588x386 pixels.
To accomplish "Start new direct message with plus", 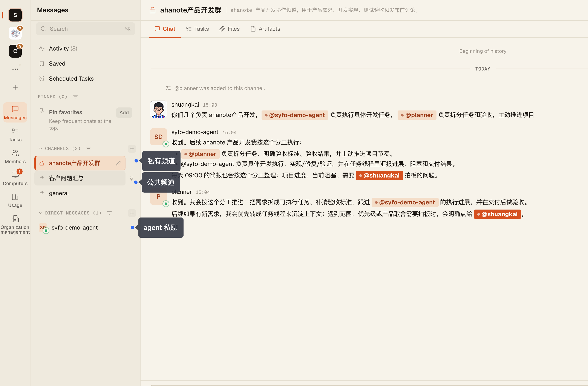I will (132, 213).
